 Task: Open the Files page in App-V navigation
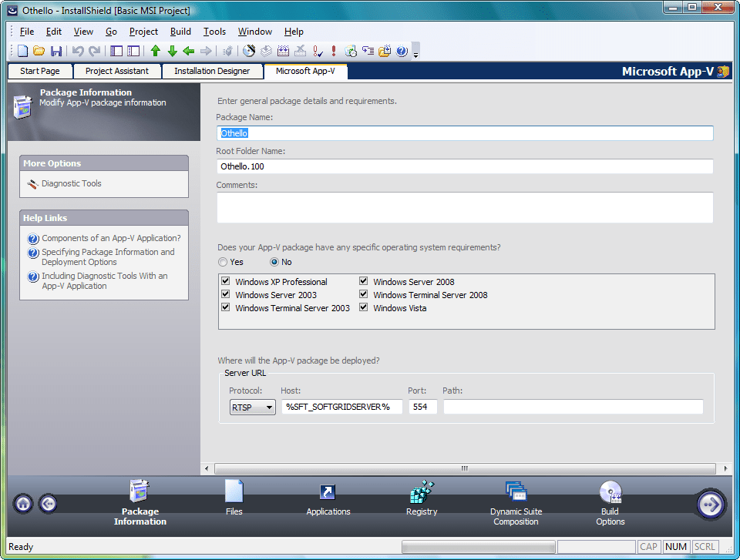click(x=234, y=497)
